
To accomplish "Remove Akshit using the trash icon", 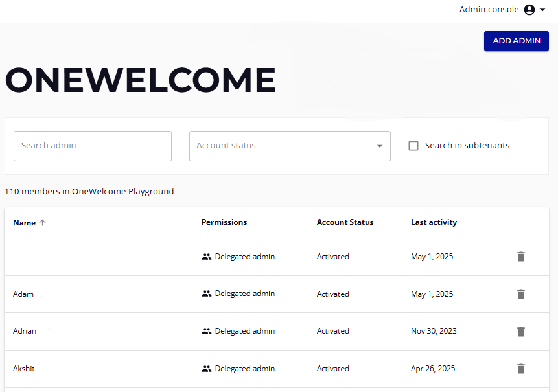I will point(521,369).
